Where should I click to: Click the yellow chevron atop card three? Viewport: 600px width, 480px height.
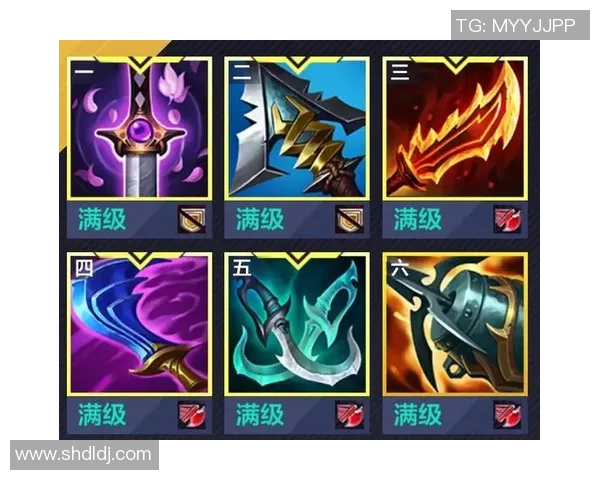(x=455, y=64)
